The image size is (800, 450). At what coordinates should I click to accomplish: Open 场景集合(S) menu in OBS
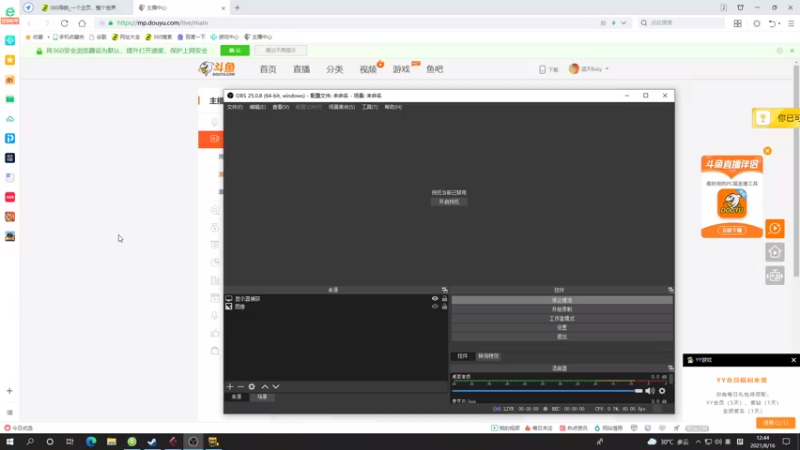pyautogui.click(x=341, y=107)
